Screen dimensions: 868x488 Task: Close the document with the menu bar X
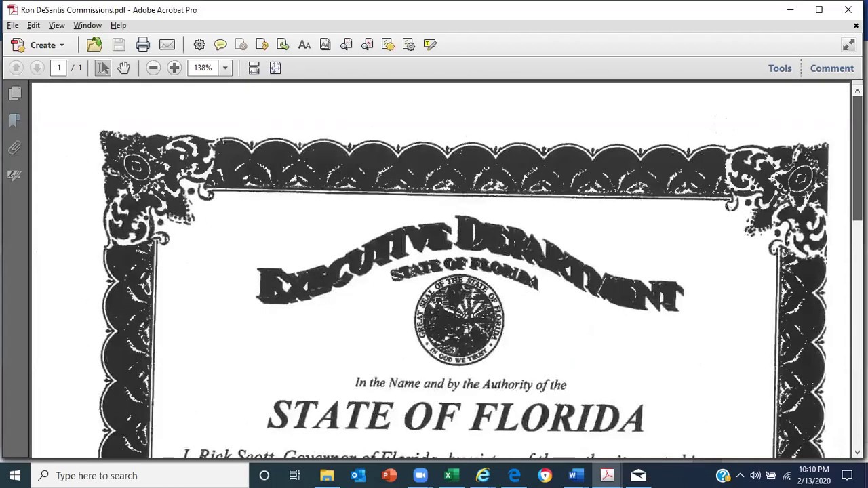point(856,26)
